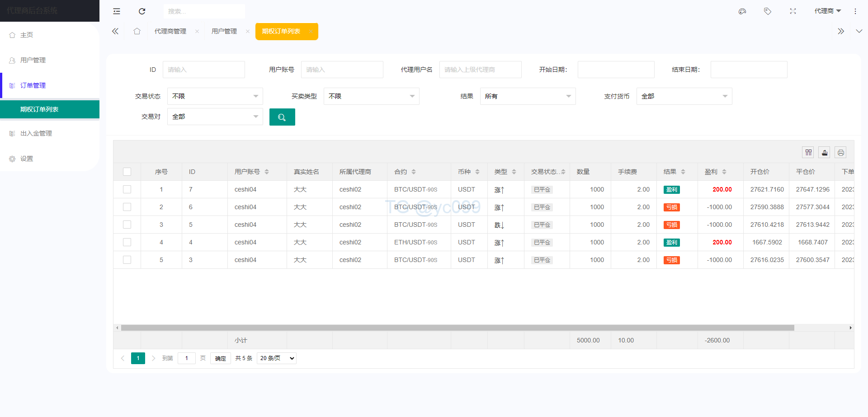Open column settings icon above the table
This screenshot has width=868, height=417.
[x=808, y=152]
